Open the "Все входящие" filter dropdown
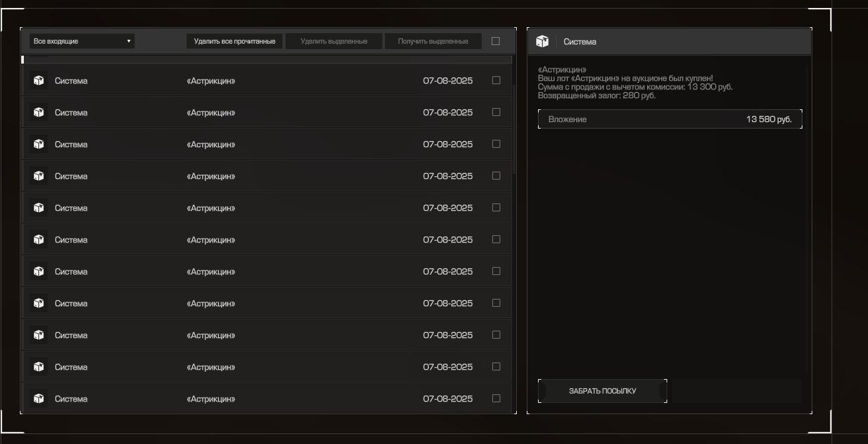Screen dimensions: 868x444 (81, 41)
